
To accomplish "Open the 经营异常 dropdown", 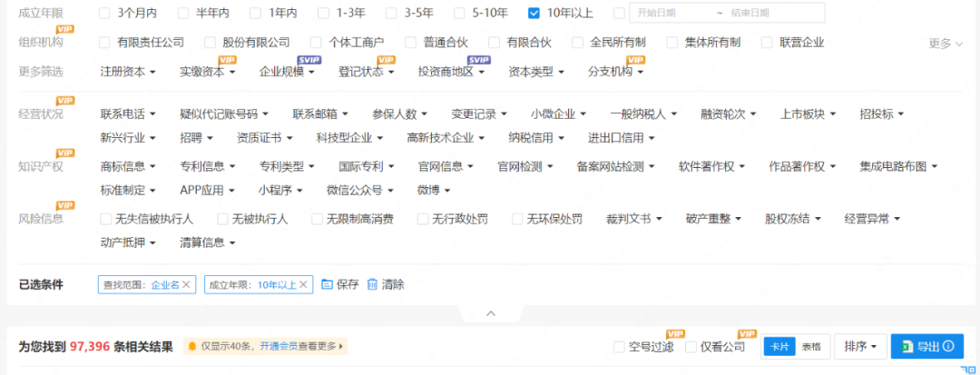I will pyautogui.click(x=873, y=220).
